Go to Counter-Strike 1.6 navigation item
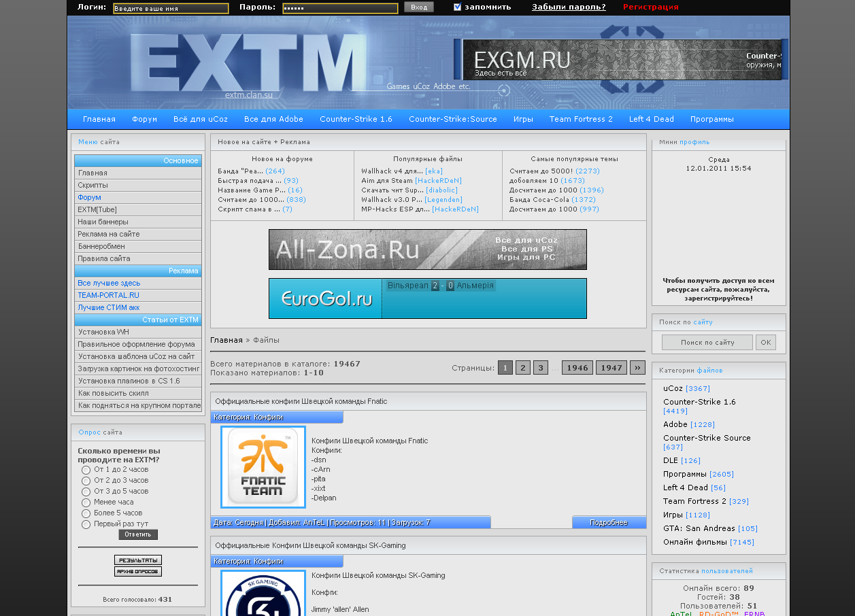The width and height of the screenshot is (855, 616). 356,119
